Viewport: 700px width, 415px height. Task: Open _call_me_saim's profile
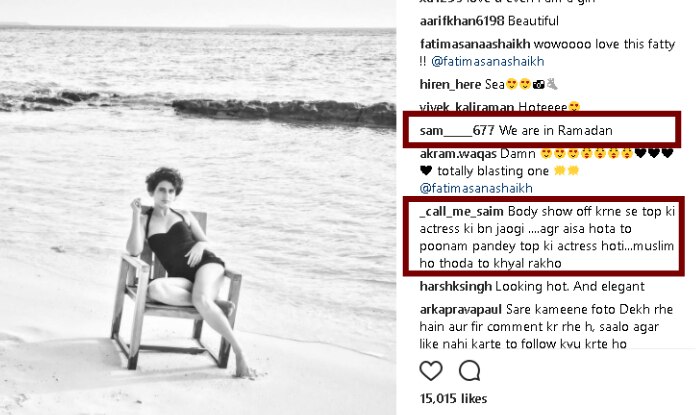pos(462,211)
